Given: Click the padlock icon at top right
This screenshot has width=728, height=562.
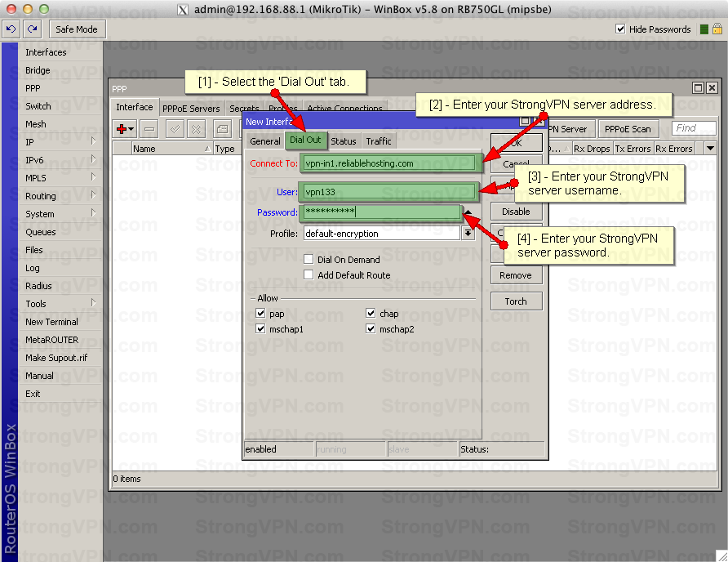Looking at the screenshot, I should pyautogui.click(x=717, y=29).
